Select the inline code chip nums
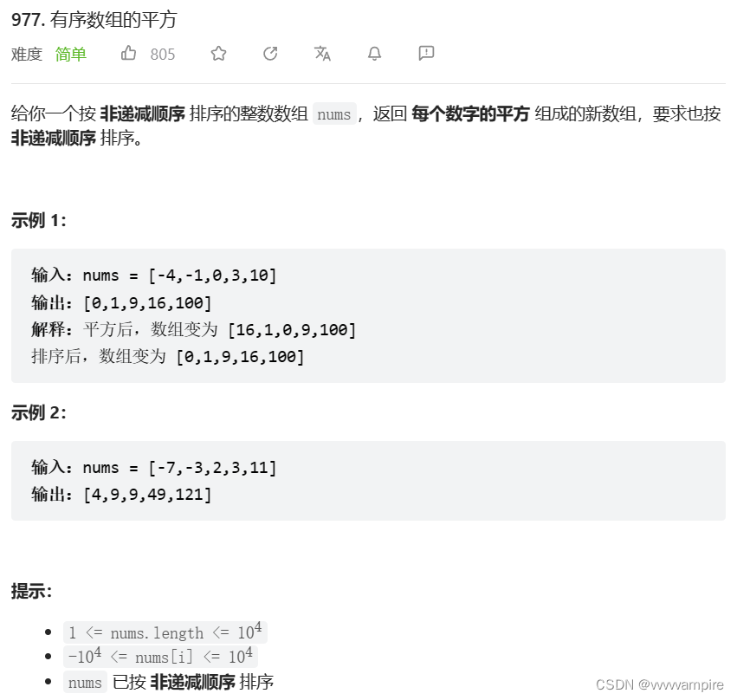 point(333,113)
